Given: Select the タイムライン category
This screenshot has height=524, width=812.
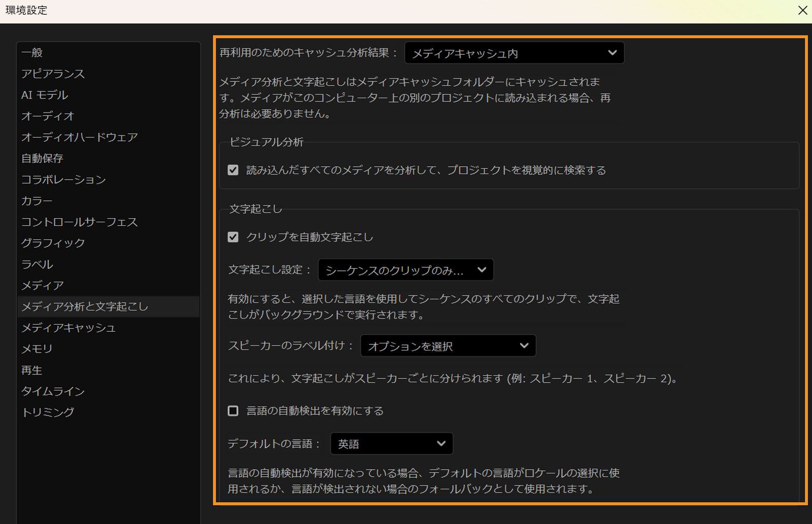Looking at the screenshot, I should pos(53,391).
